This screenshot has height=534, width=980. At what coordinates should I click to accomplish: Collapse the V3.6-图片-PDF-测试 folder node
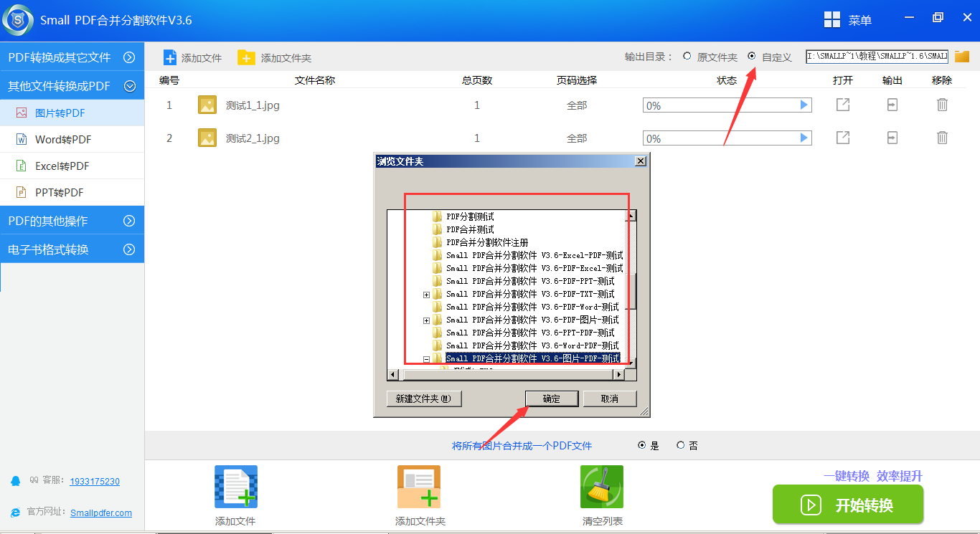426,358
